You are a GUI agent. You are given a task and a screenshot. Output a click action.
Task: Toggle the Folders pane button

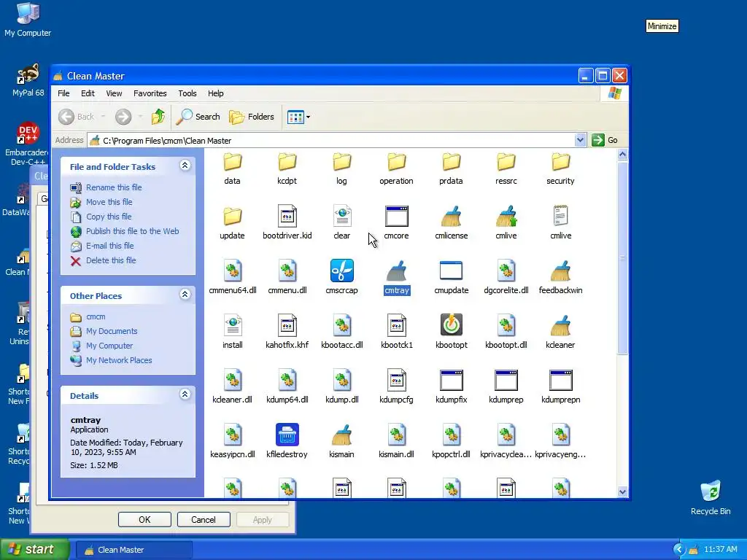point(251,117)
